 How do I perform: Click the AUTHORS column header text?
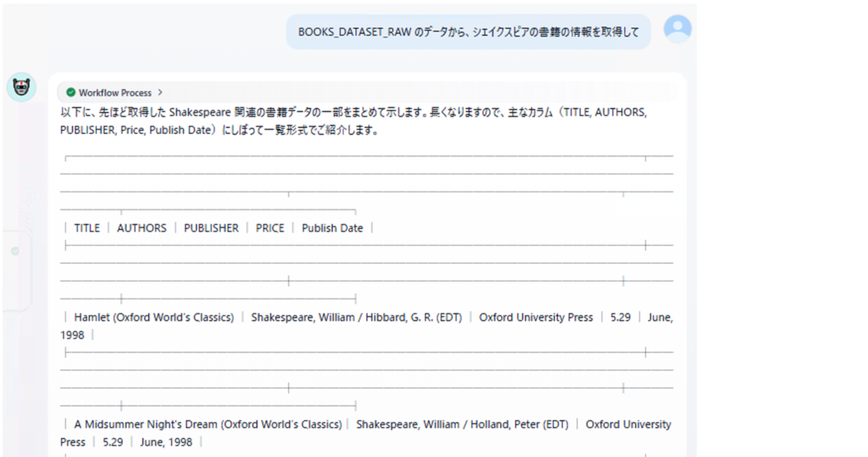point(142,228)
